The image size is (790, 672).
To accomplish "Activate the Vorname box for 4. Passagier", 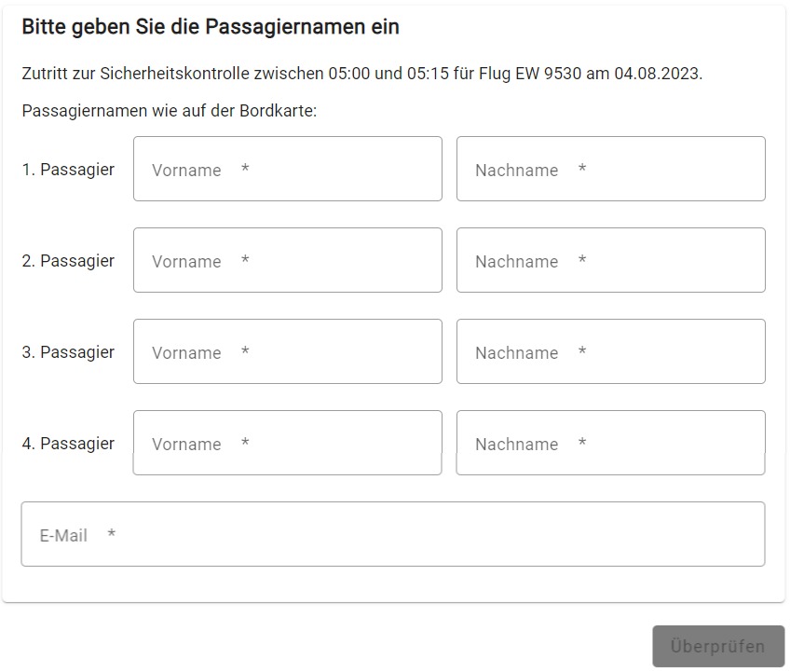I will 287,444.
